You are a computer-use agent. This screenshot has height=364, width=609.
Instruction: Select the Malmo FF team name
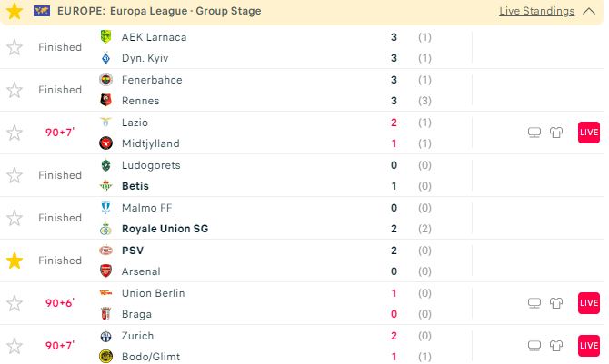tap(146, 208)
